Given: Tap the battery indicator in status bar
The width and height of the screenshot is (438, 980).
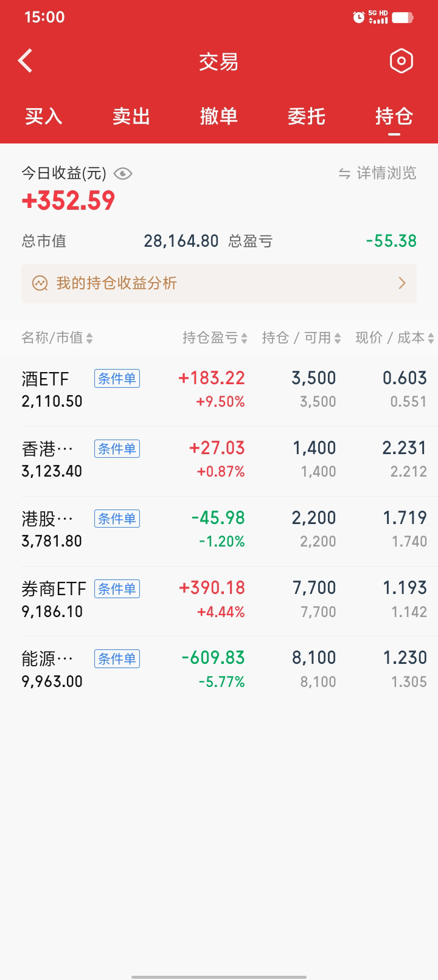Looking at the screenshot, I should click(x=402, y=18).
